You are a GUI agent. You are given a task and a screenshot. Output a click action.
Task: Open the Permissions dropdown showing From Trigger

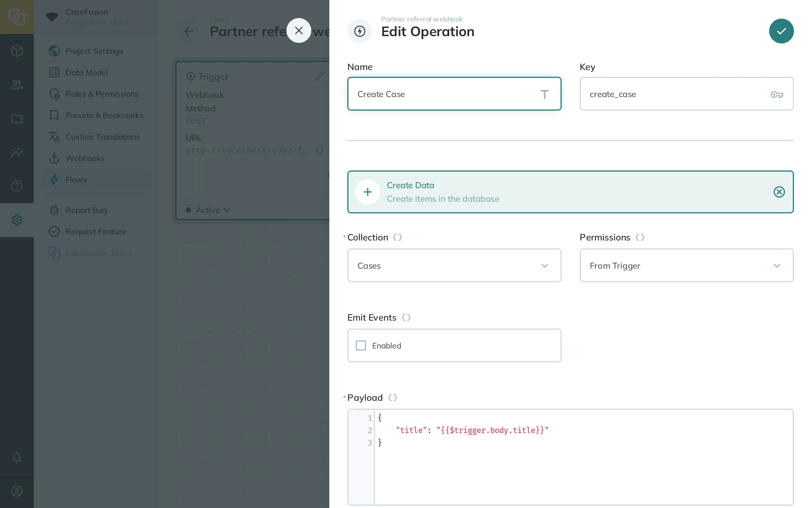(686, 266)
